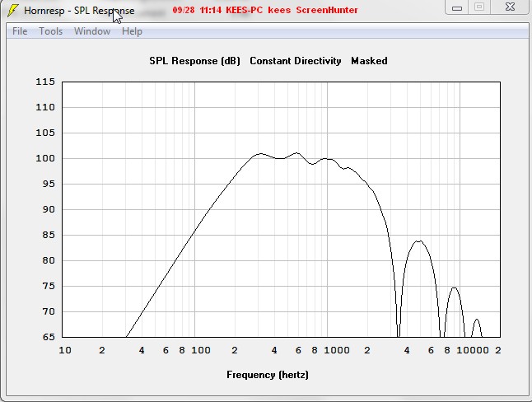Click the 'SPL Response (dB)' chart title
The width and height of the screenshot is (532, 402).
coord(194,61)
